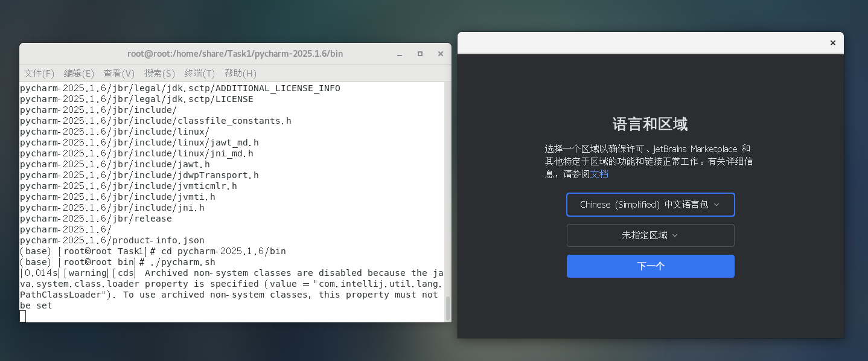Click the terminal cursor block
Image resolution: width=868 pixels, height=361 pixels.
(x=23, y=316)
